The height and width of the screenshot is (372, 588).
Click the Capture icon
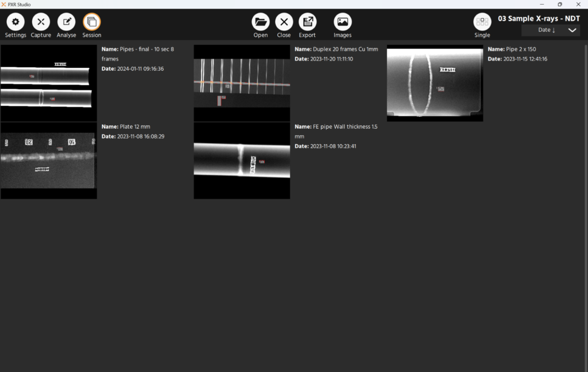coord(41,22)
